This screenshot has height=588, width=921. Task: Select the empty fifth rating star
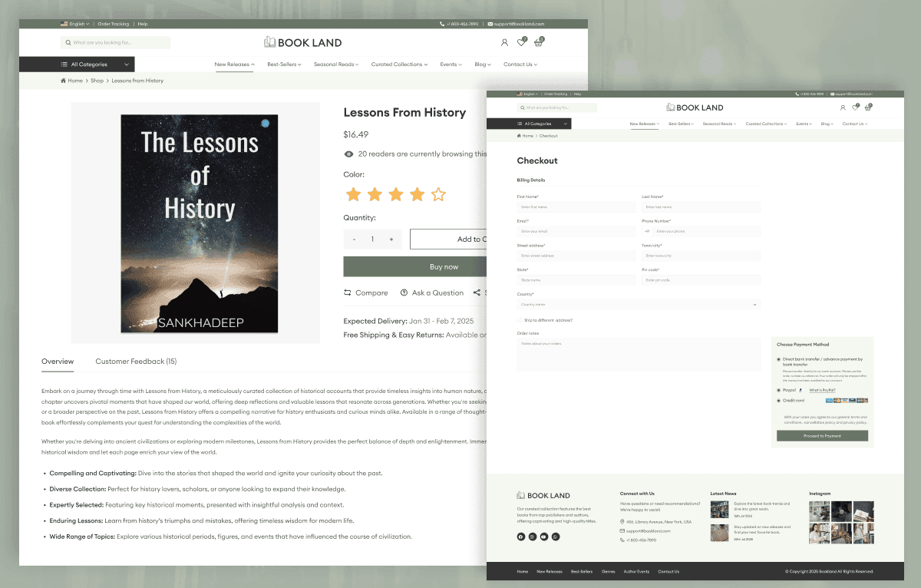(x=438, y=194)
